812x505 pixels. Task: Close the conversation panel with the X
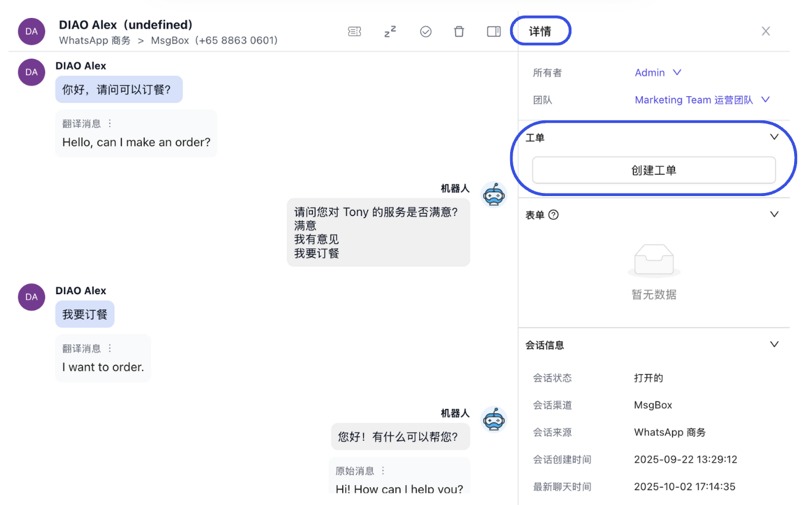click(766, 31)
